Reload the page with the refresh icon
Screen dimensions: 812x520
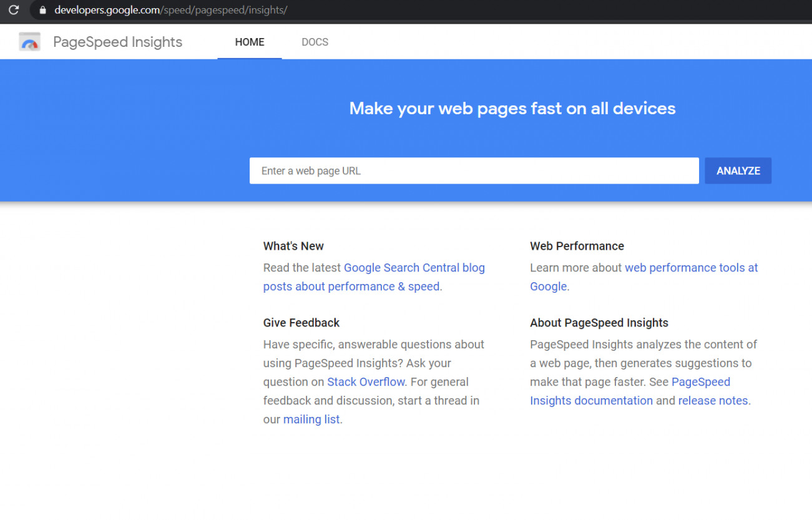point(13,10)
